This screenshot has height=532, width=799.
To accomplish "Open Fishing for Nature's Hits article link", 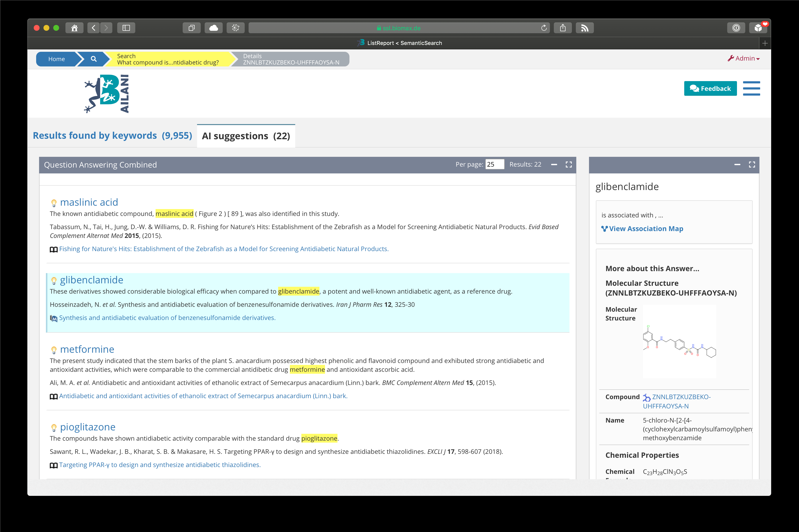I will pos(224,249).
